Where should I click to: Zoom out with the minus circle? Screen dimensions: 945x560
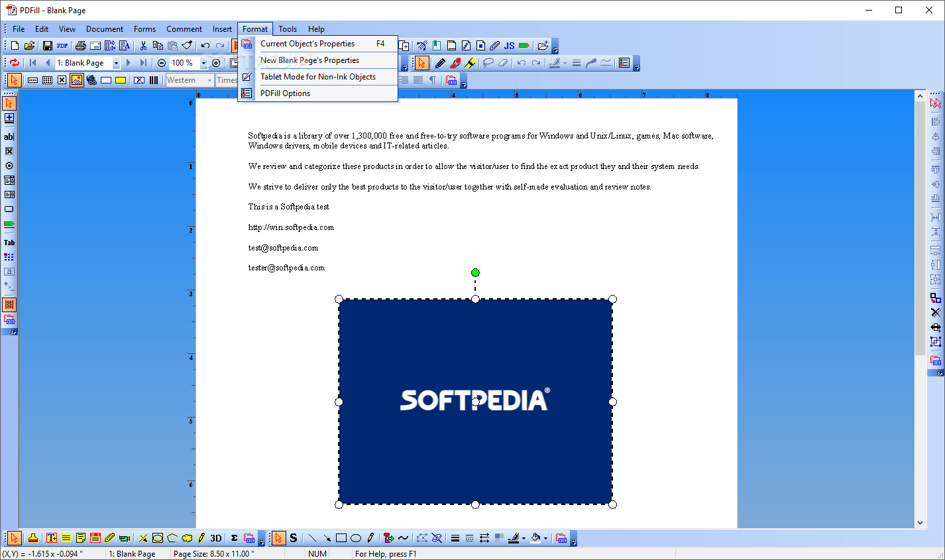tap(162, 63)
